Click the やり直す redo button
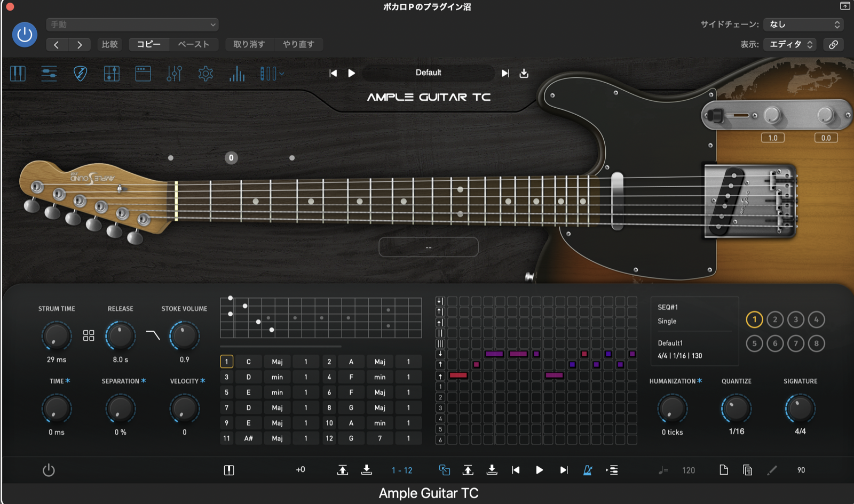The image size is (854, 504). pyautogui.click(x=298, y=44)
